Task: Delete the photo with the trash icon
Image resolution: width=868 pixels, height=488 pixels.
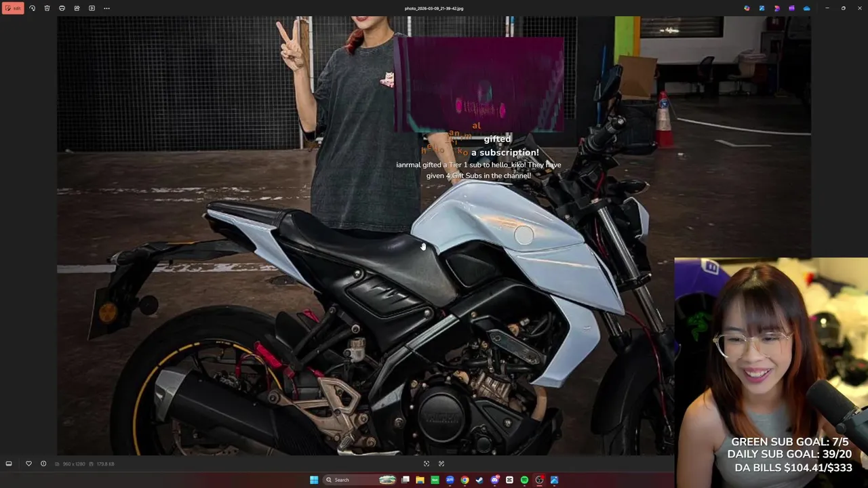Action: tap(47, 8)
